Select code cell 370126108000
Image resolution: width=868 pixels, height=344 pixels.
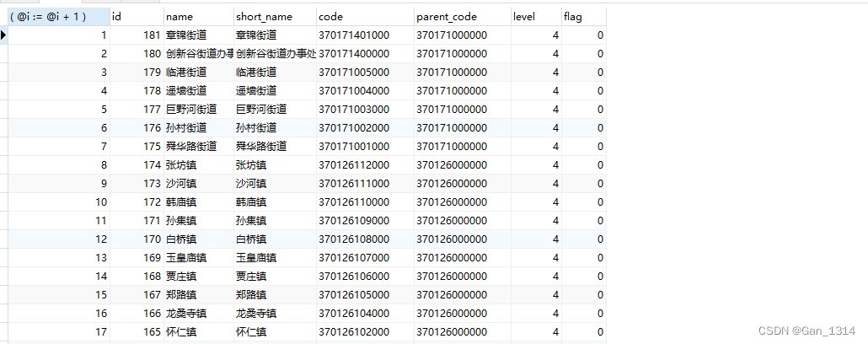pyautogui.click(x=366, y=239)
